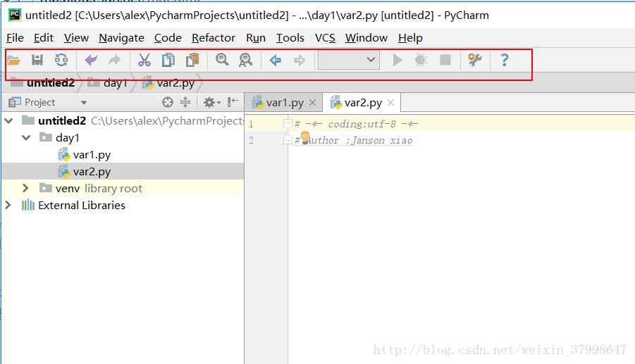Click the green Run play button
The height and width of the screenshot is (364, 635).
click(397, 61)
